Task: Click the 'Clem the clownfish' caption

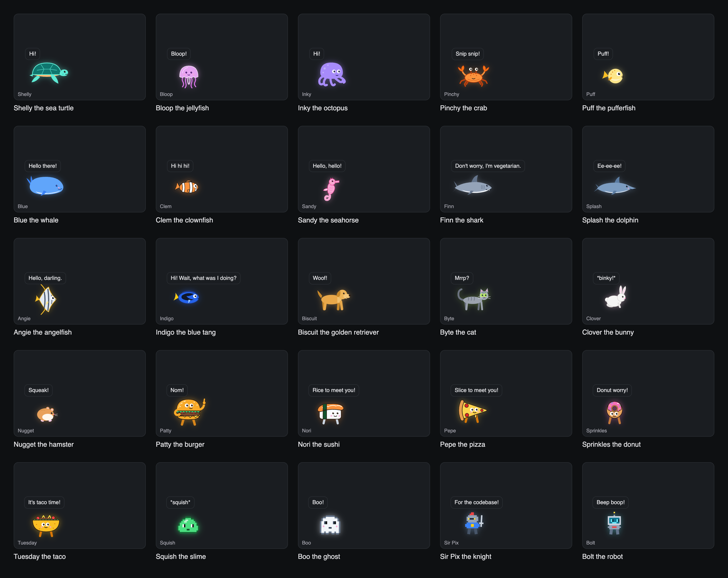Action: (x=184, y=220)
